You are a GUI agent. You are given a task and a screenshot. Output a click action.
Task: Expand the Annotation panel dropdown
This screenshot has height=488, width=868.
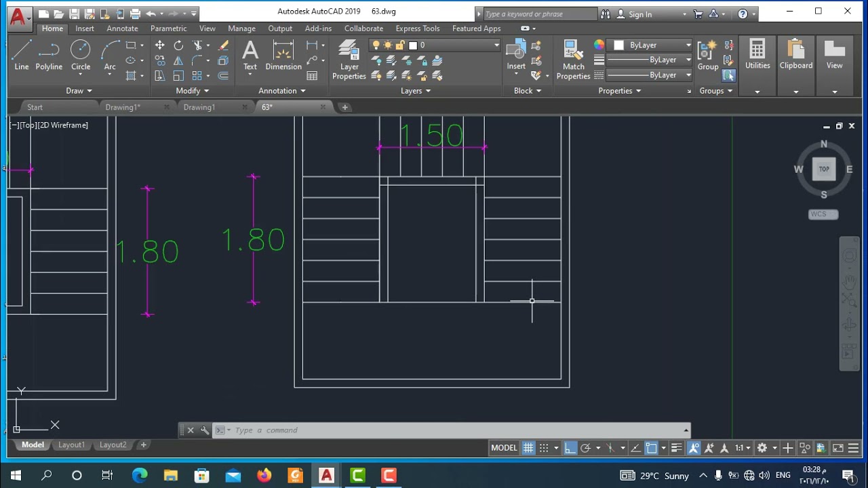click(x=282, y=91)
